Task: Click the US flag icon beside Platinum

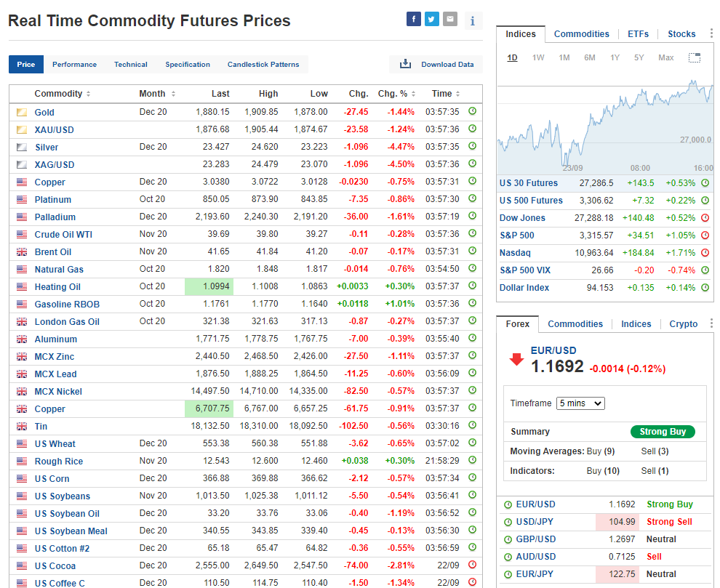Action: (21, 199)
